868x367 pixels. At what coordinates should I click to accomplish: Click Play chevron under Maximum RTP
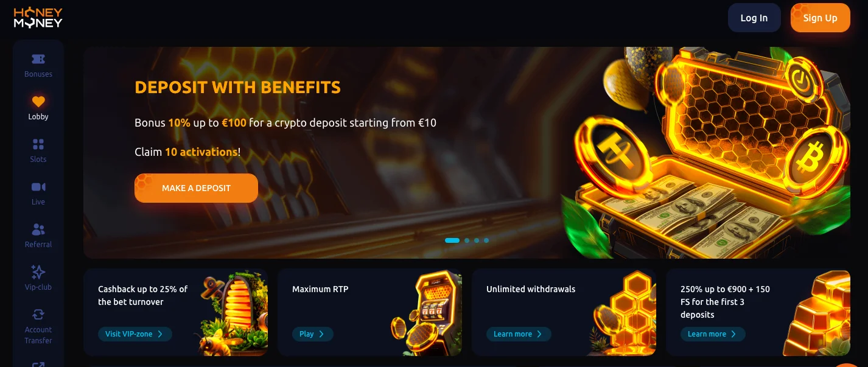[312, 334]
